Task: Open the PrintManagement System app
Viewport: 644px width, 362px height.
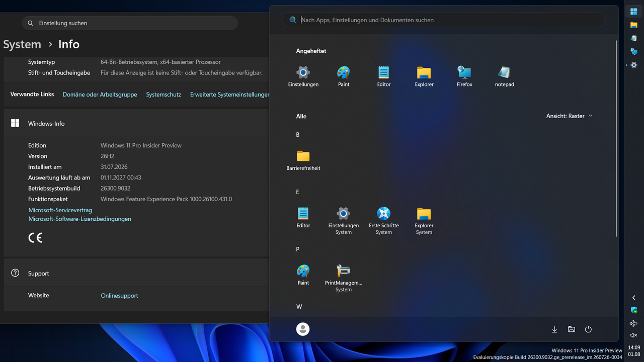Action: (x=344, y=279)
